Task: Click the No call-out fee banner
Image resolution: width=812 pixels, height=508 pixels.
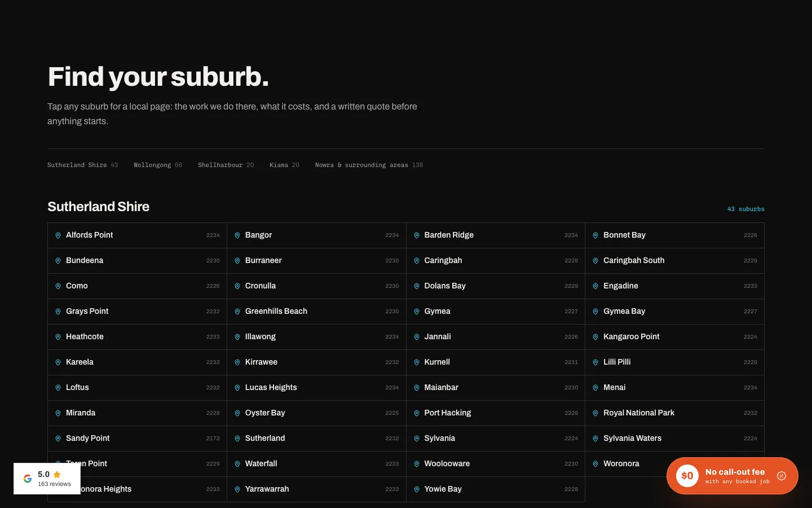Action: click(732, 476)
